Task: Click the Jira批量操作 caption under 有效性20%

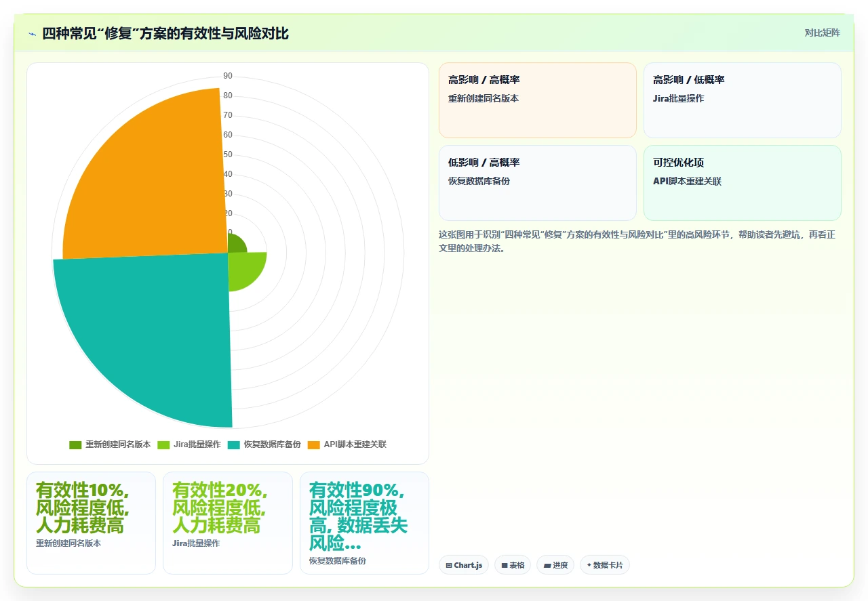Action: 196,543
